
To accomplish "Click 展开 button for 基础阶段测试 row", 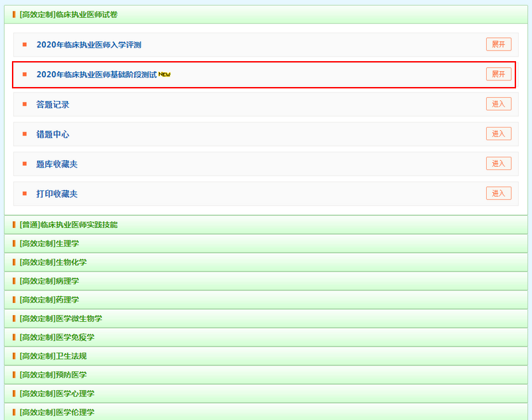I will 498,74.
